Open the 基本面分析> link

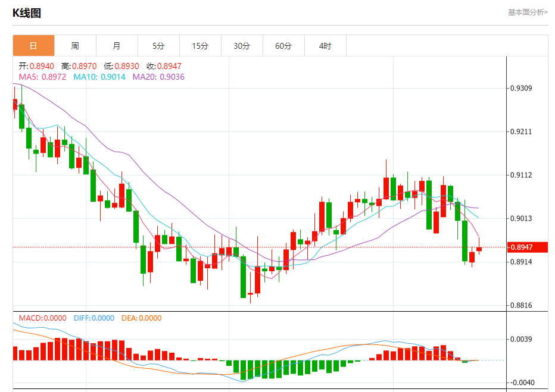(x=528, y=12)
